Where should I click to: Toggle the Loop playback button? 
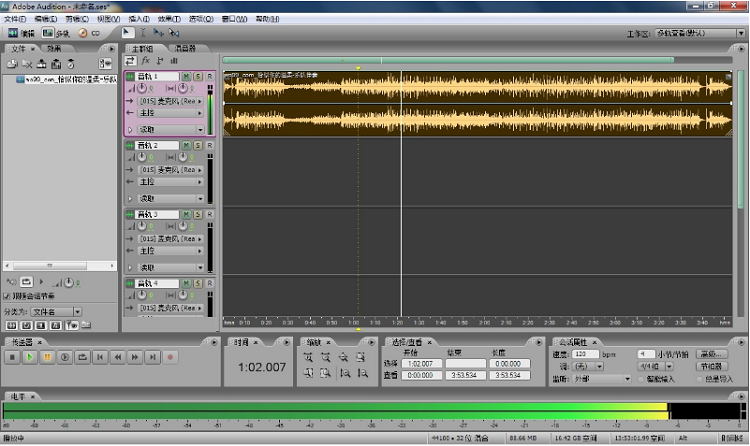[x=82, y=356]
